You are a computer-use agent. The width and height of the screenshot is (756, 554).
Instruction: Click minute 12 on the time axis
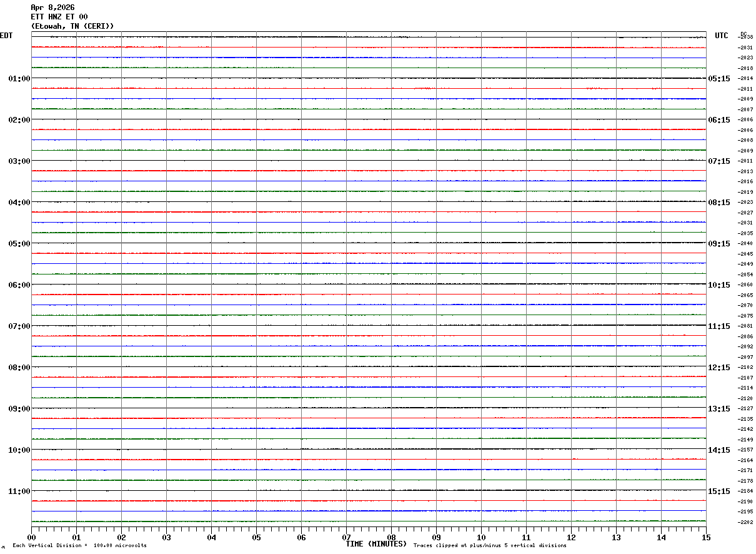tap(571, 537)
